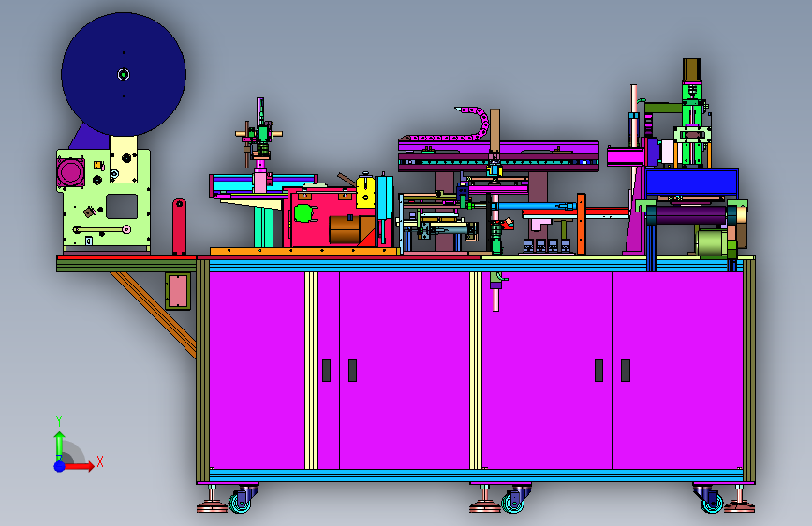This screenshot has width=812, height=526.
Task: Select the pink curved cable drag chain
Action: 450,125
